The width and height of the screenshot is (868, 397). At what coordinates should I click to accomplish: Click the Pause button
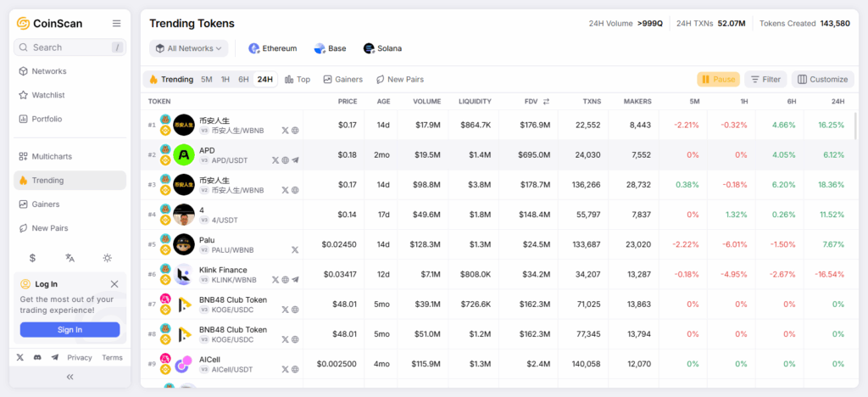coord(718,79)
